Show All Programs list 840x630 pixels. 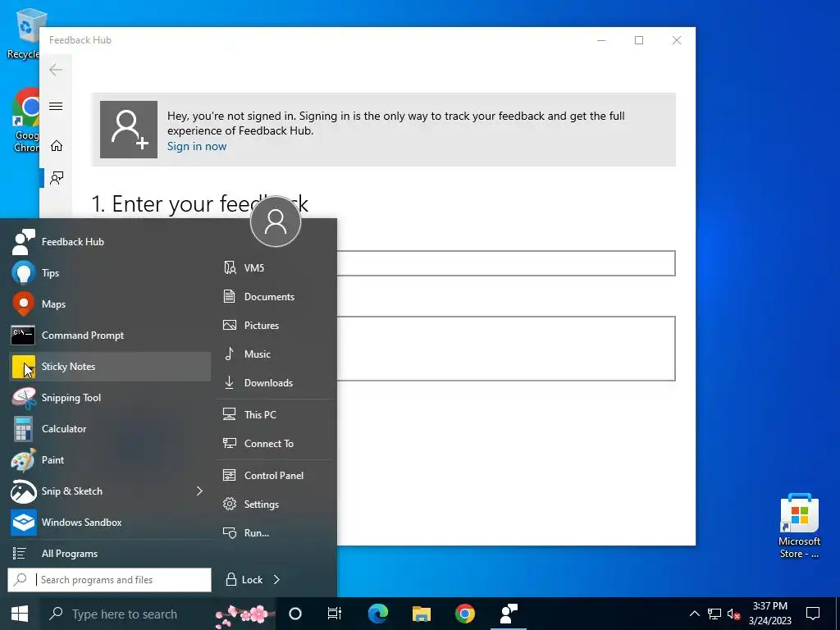point(110,554)
